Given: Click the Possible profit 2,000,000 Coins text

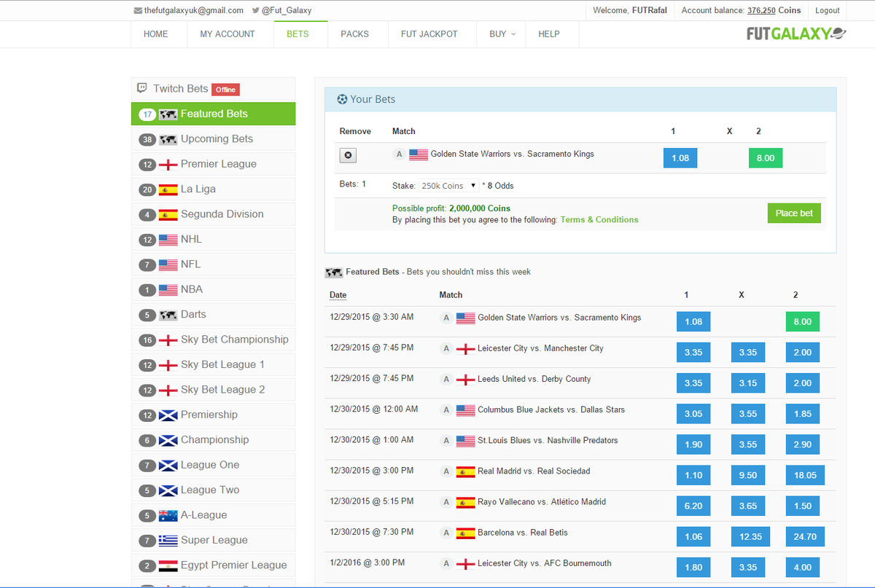Looking at the screenshot, I should 451,208.
